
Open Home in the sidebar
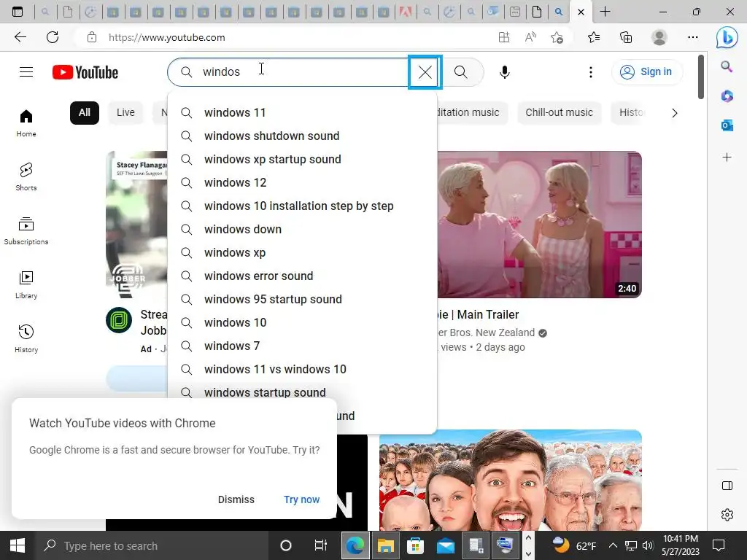click(x=26, y=122)
